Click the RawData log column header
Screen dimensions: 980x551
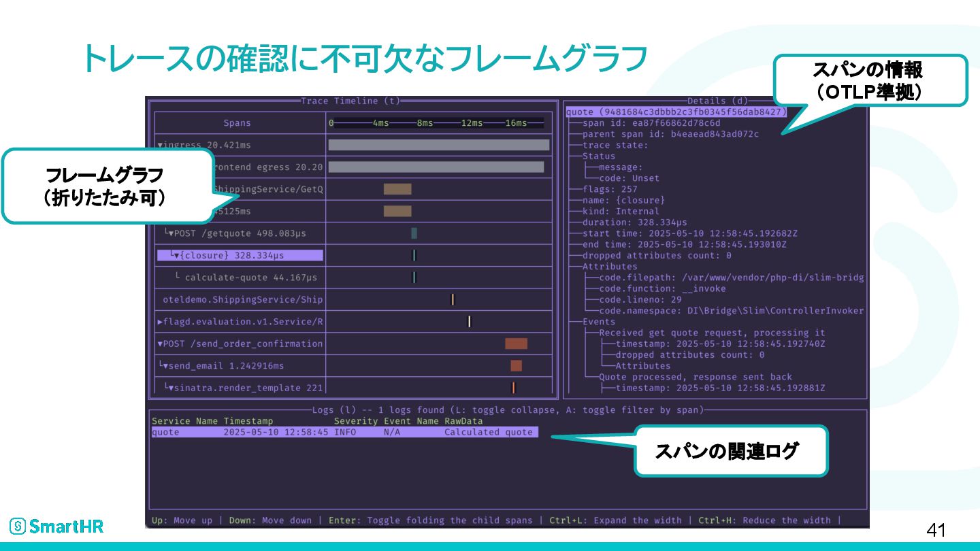(x=463, y=421)
